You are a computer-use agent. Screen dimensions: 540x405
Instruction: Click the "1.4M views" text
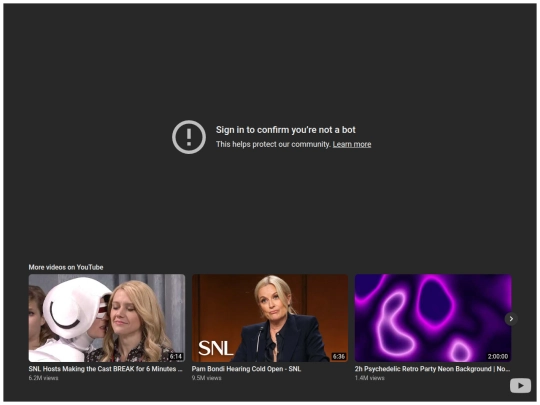pyautogui.click(x=370, y=378)
